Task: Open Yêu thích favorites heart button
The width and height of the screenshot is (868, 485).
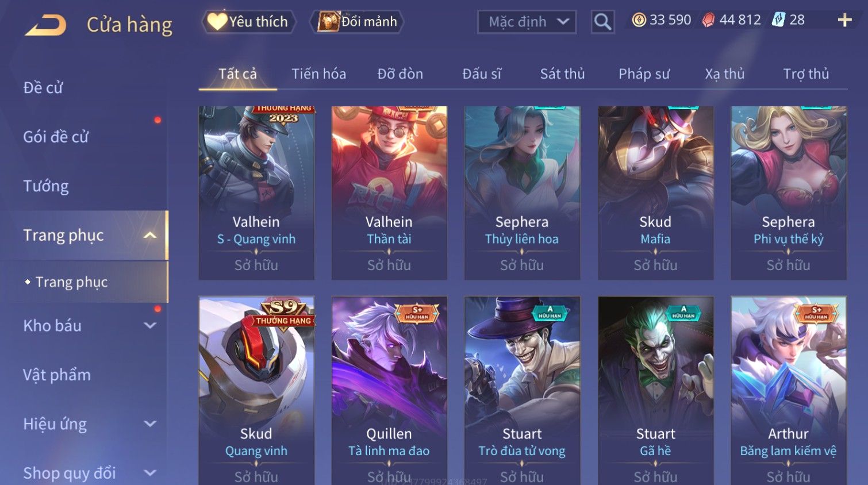Action: [249, 22]
